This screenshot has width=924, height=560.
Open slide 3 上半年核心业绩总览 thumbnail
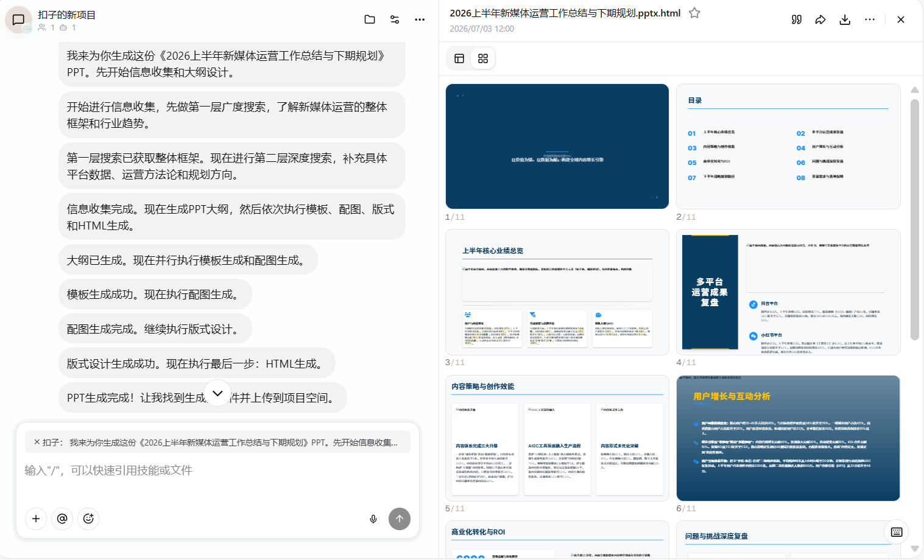click(x=557, y=292)
